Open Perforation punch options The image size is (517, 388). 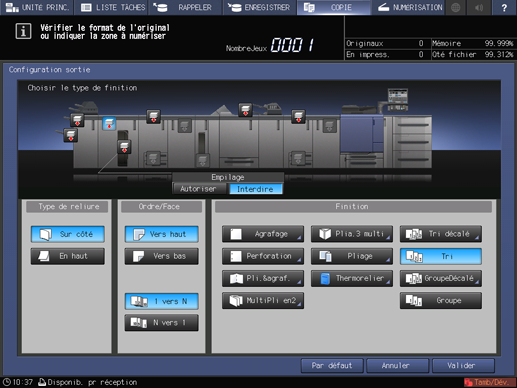(x=263, y=256)
